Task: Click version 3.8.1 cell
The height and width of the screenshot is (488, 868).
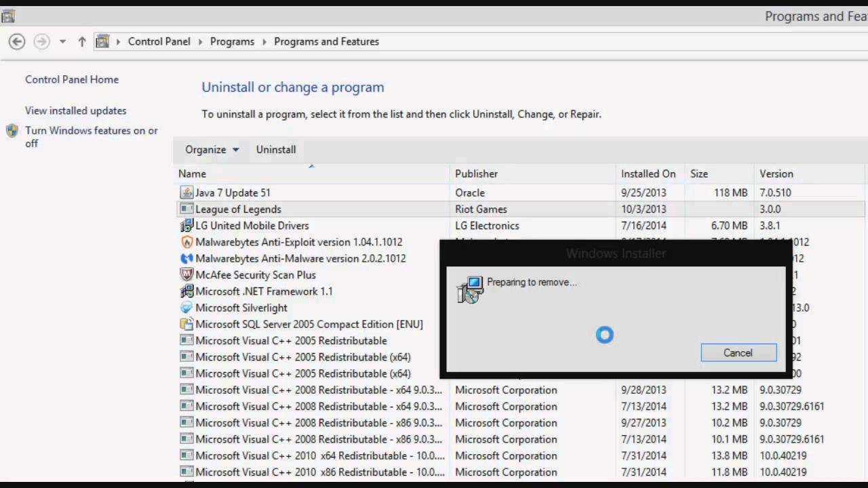Action: click(x=771, y=226)
